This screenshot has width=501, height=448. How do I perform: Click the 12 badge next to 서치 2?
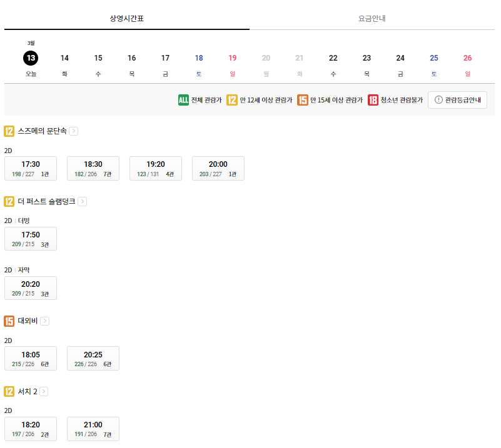9,392
